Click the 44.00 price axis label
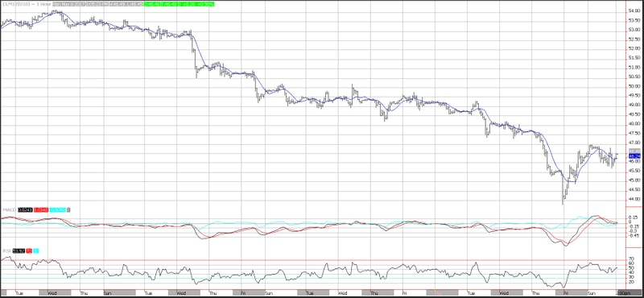This screenshot has width=644, height=298. click(634, 200)
